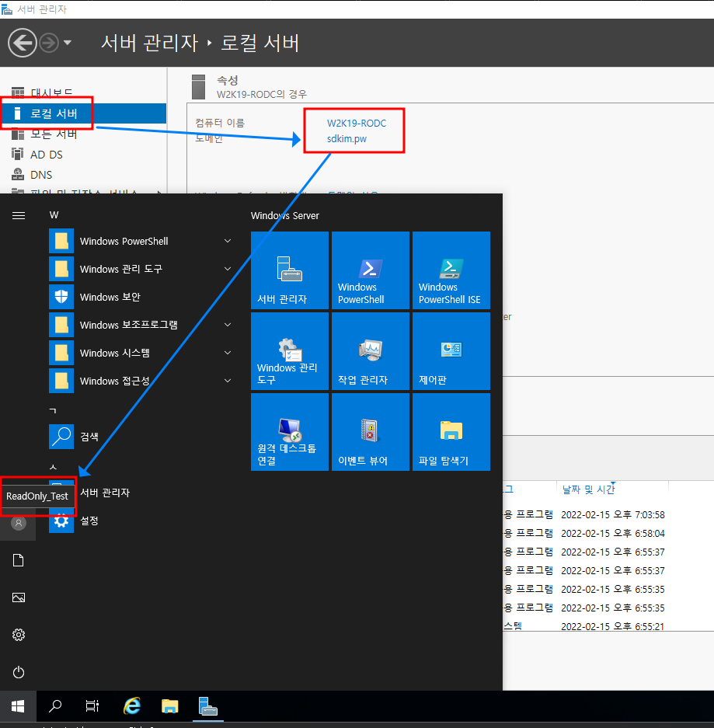Expand the Windows PowerShell folder

coord(141,241)
